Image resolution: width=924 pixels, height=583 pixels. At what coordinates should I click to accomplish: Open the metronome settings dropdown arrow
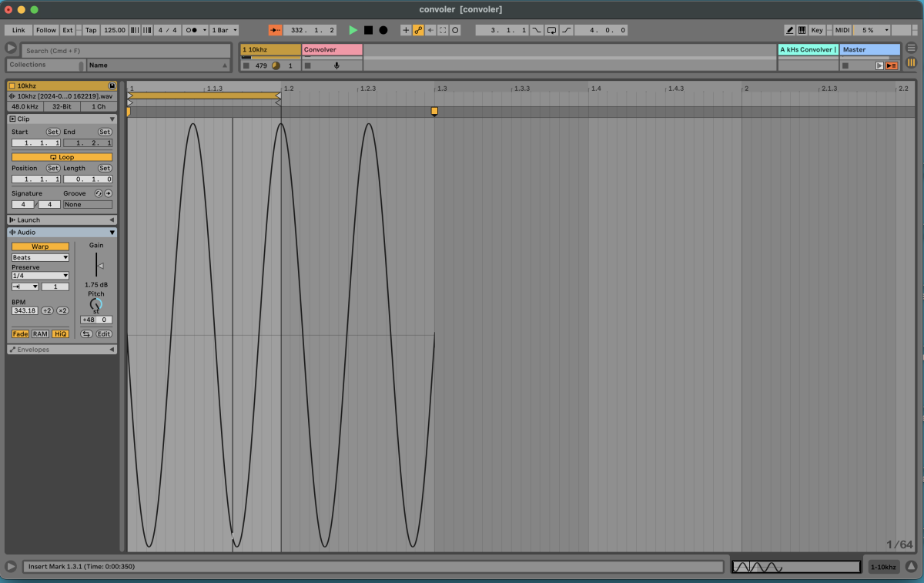tap(205, 30)
